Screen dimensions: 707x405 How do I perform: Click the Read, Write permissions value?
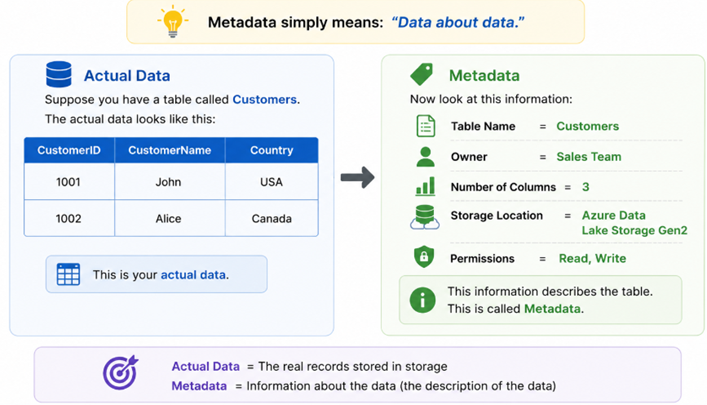point(592,258)
